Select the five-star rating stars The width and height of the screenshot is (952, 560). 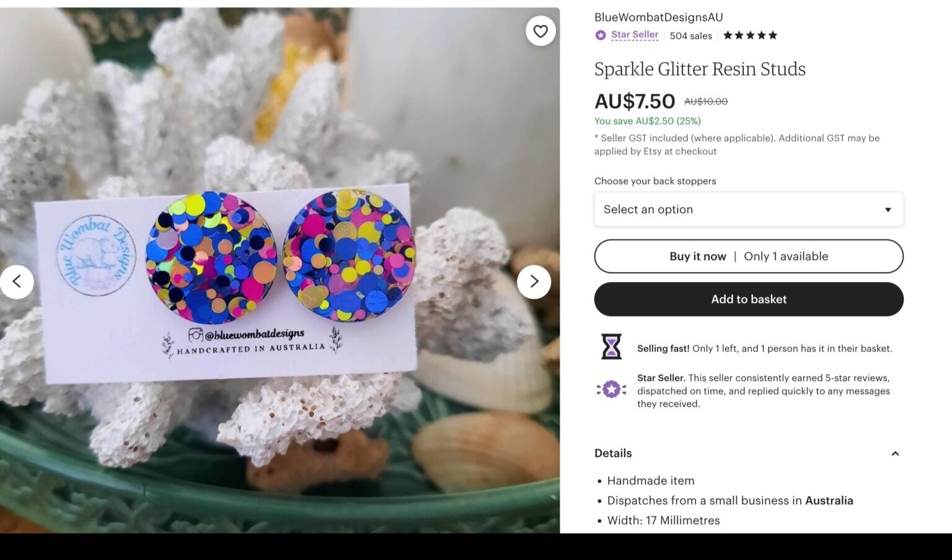(749, 35)
